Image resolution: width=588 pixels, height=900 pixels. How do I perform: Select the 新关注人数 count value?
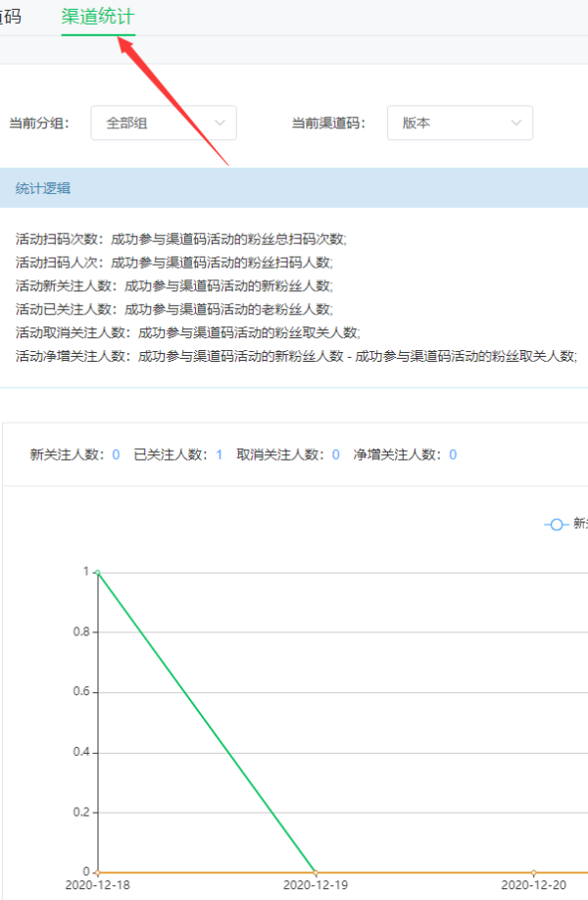pos(116,455)
